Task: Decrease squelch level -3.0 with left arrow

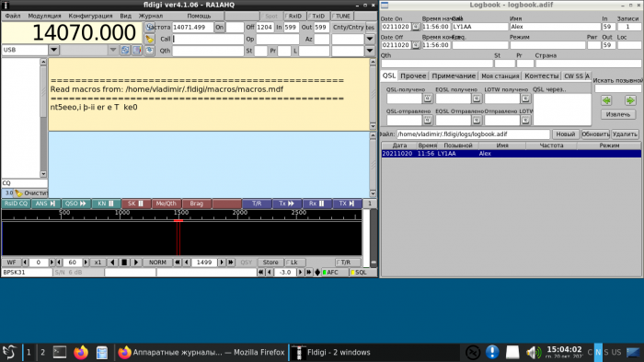Action: [270, 273]
